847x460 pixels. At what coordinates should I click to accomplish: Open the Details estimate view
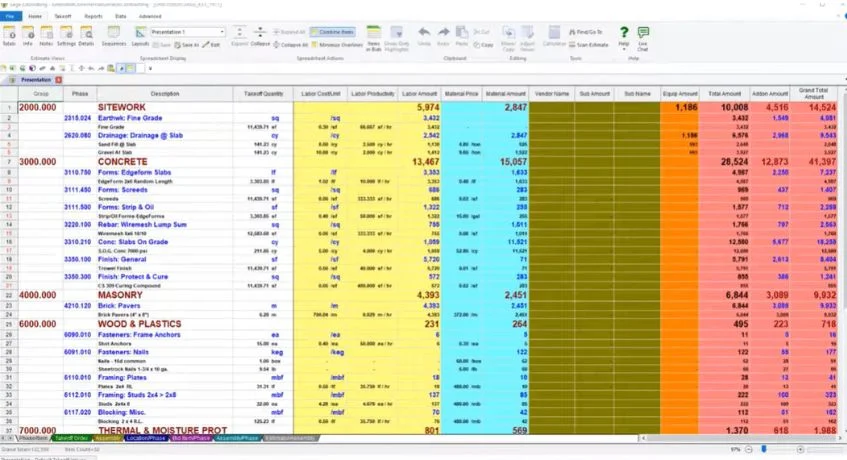[86, 36]
